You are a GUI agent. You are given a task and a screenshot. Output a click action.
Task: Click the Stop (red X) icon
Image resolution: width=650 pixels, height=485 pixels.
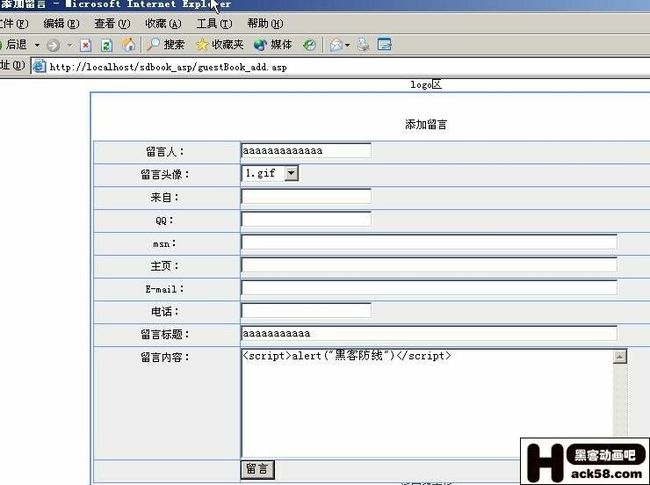85,45
